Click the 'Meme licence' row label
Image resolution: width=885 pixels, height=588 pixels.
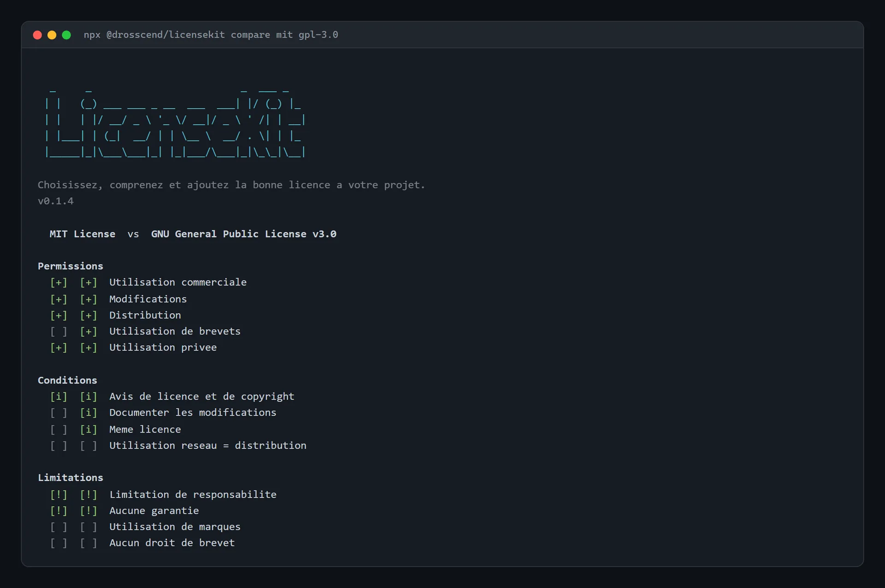(x=145, y=429)
